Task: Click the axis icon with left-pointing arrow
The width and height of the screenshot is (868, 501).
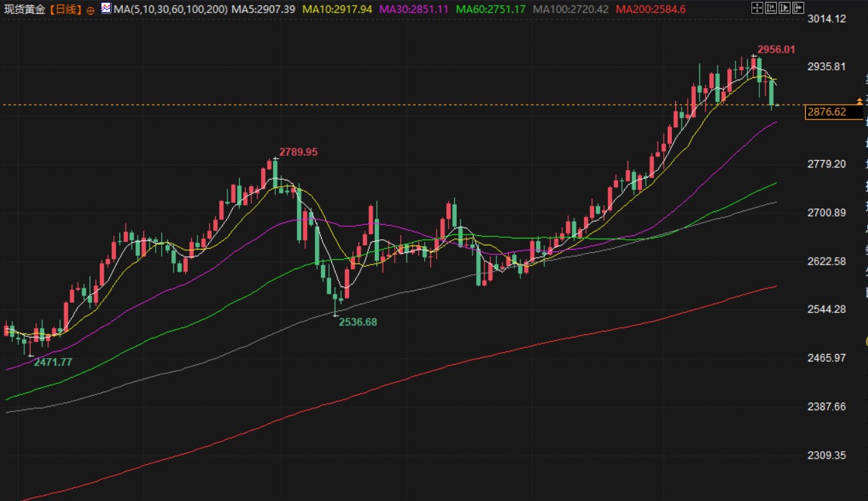Action: (770, 8)
